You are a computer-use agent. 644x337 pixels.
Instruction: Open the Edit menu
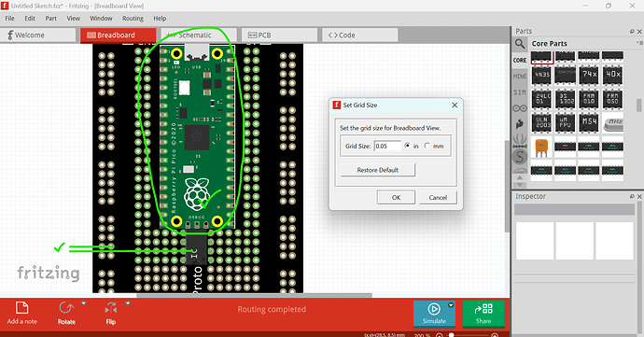point(30,19)
